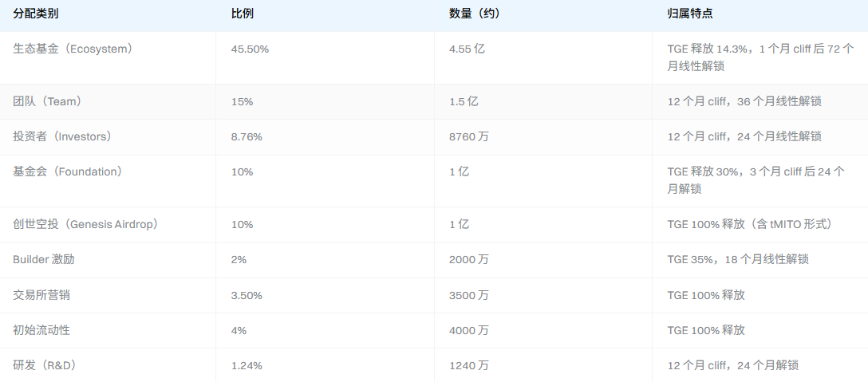868x382 pixels.
Task: Click the Builder 激励 row label
Action: pos(44,260)
